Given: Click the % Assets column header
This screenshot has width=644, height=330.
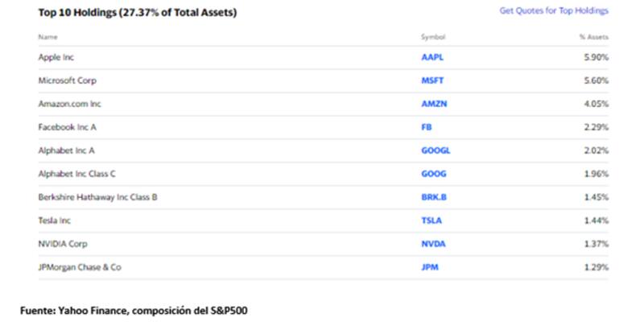Looking at the screenshot, I should pos(594,38).
